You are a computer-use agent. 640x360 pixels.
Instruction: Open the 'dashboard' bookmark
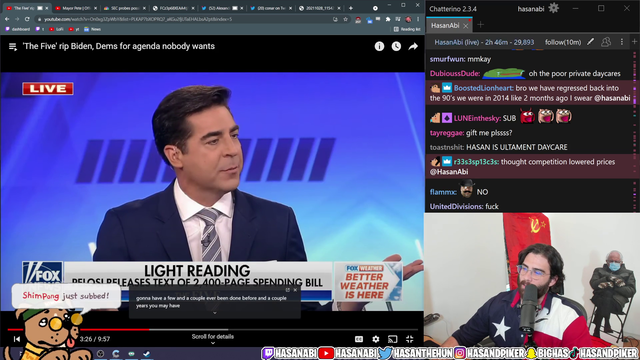tap(18, 29)
